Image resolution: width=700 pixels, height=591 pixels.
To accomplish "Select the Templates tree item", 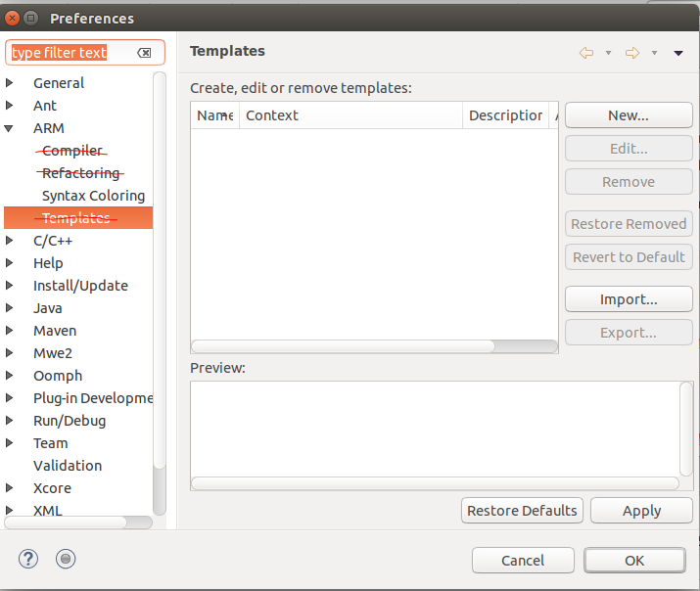I will coord(78,218).
